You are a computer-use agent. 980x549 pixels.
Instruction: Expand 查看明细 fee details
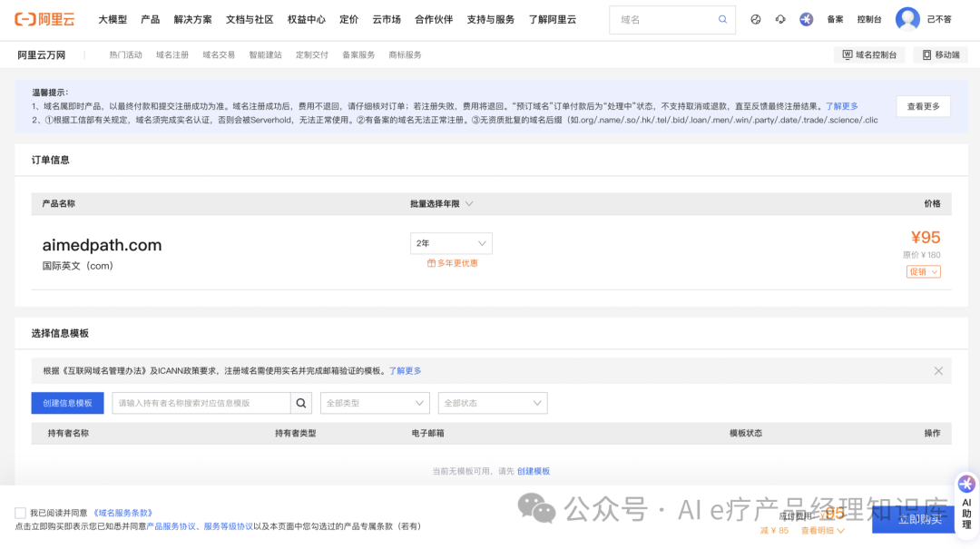[822, 530]
